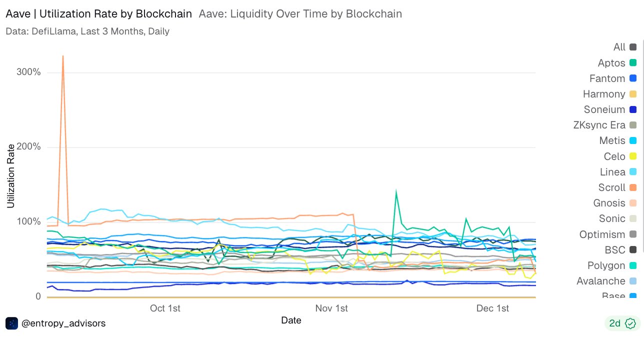
Task: Click the Metis cyan legend marker
Action: point(633,141)
